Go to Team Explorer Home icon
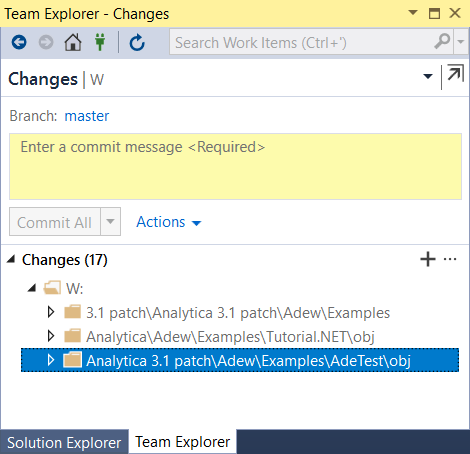470x454 pixels. tap(73, 42)
